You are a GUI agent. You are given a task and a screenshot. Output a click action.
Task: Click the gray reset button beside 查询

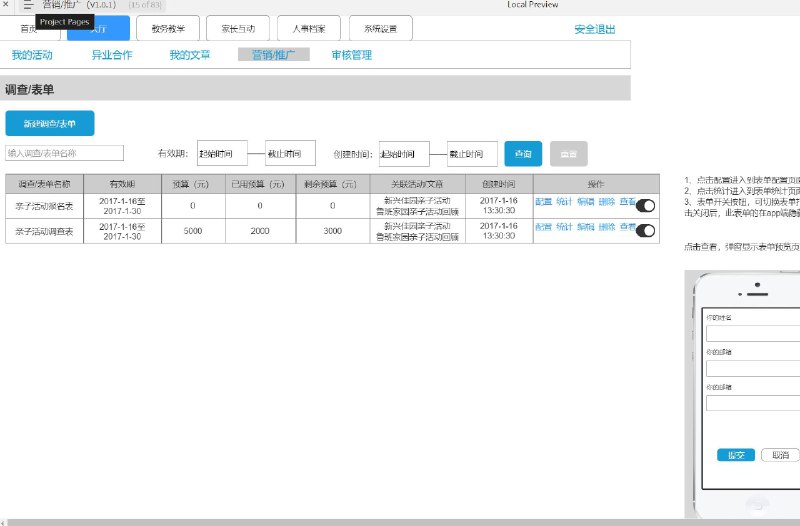pyautogui.click(x=568, y=154)
